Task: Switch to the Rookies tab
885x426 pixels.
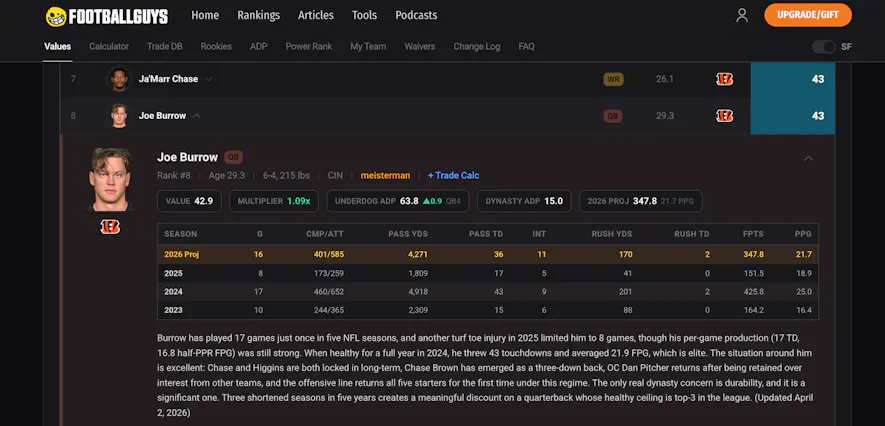Action: point(216,46)
